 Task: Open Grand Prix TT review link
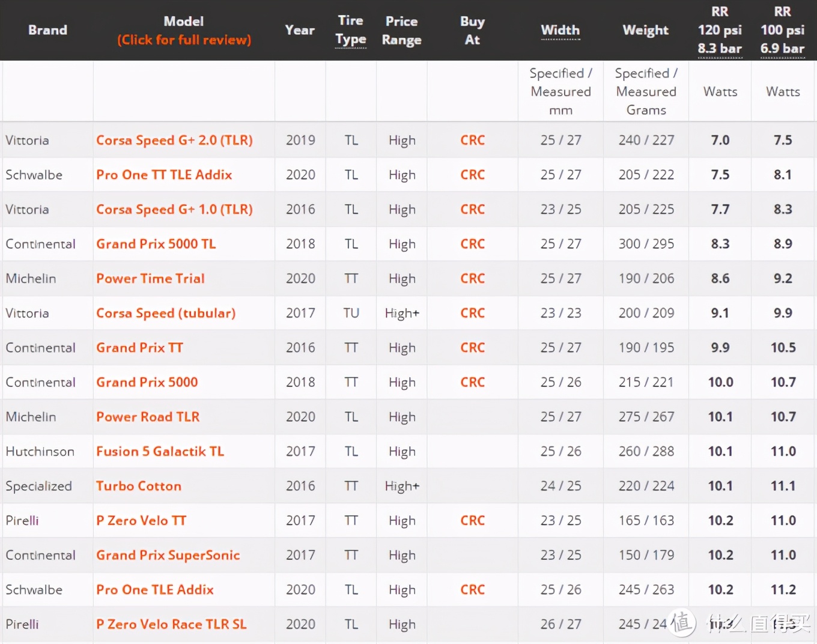click(x=139, y=347)
